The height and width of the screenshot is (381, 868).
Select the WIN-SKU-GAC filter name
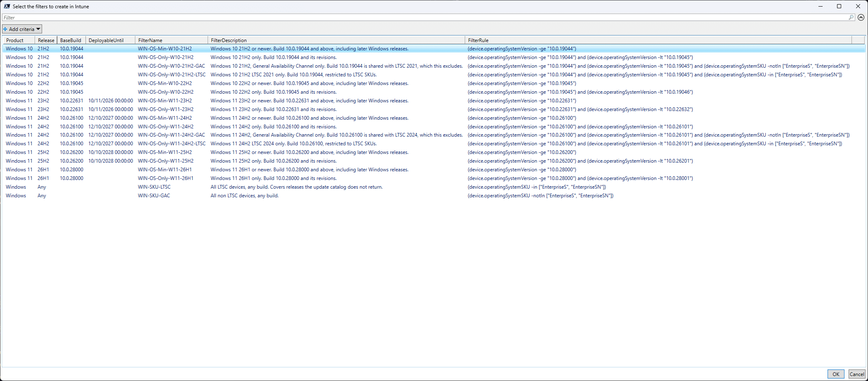point(154,196)
